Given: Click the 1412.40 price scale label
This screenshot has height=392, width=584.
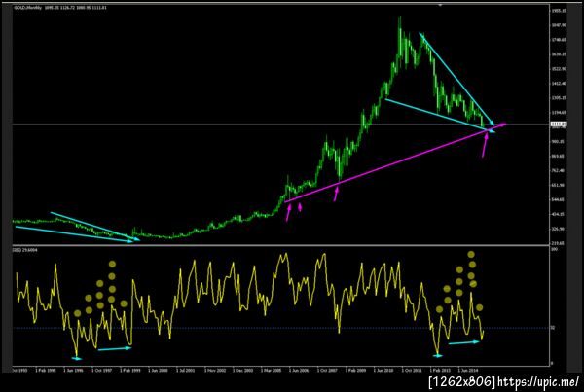Looking at the screenshot, I should tap(560, 84).
